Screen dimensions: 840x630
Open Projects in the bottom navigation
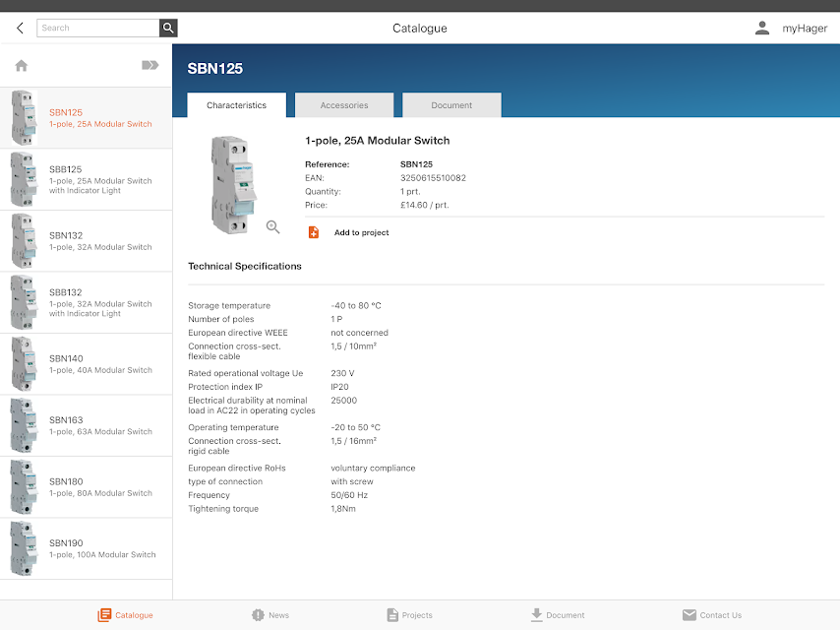pos(409,615)
